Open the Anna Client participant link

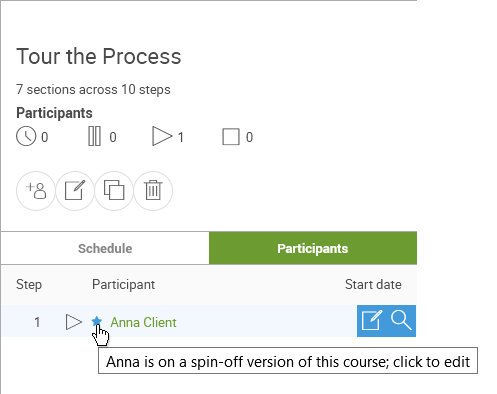pos(143,322)
